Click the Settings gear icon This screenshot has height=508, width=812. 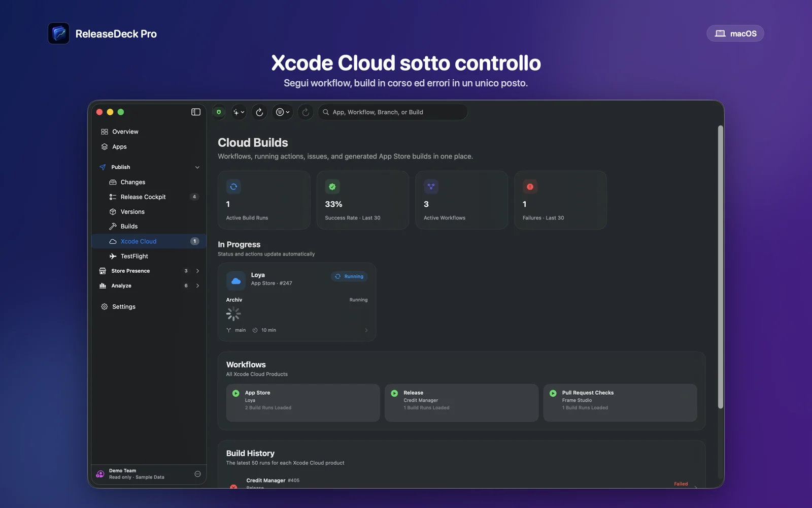pos(105,306)
